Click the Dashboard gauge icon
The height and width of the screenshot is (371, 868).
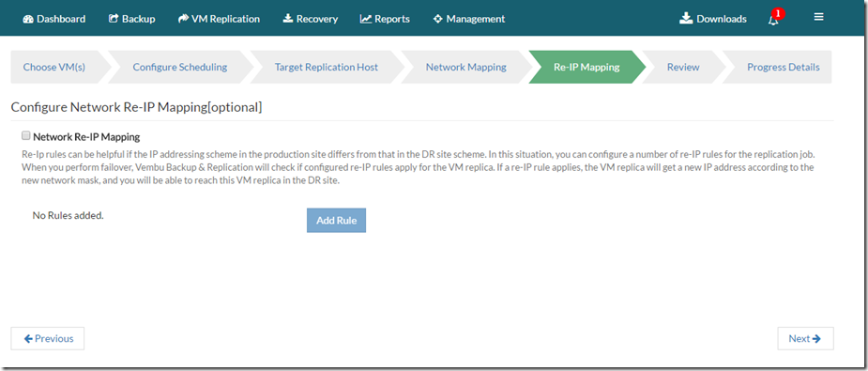28,19
